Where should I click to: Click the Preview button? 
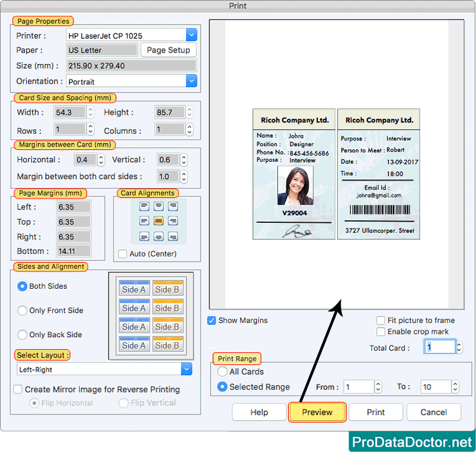317,412
